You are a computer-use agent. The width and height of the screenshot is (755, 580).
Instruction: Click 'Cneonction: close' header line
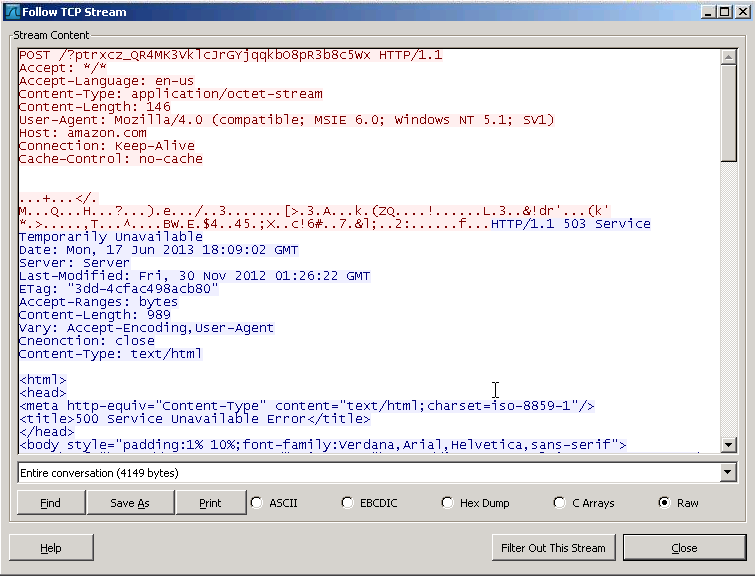coord(87,341)
